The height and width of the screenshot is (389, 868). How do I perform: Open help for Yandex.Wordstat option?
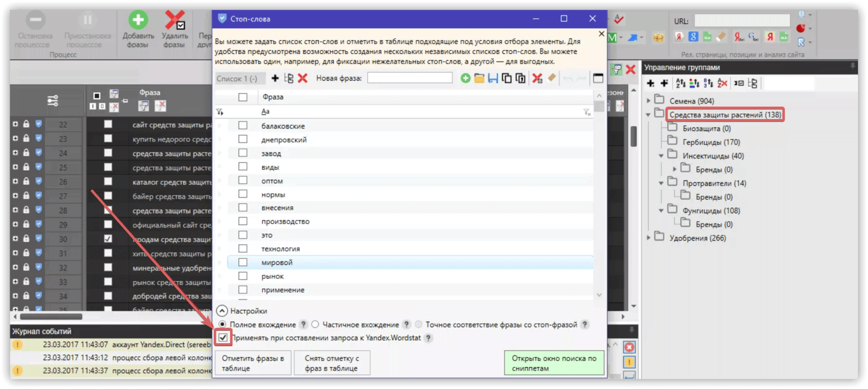point(428,338)
